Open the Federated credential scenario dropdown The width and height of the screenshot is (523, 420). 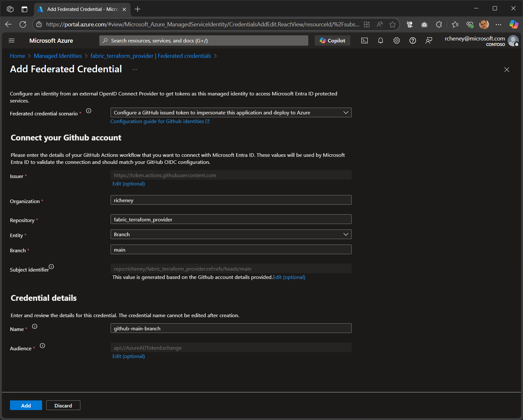point(231,112)
